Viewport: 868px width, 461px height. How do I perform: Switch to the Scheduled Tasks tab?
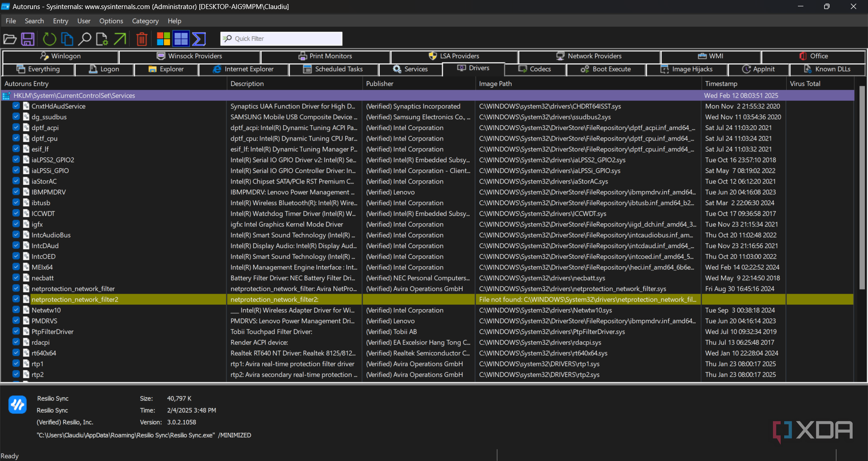[x=333, y=69]
